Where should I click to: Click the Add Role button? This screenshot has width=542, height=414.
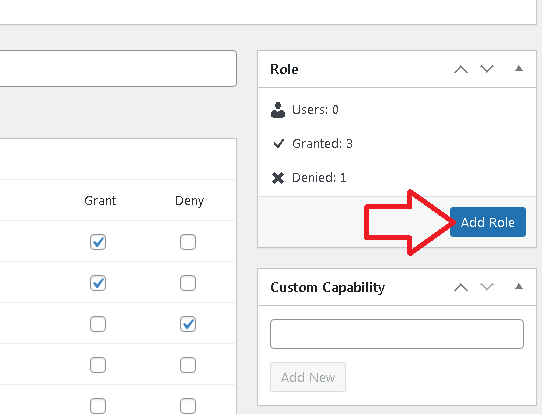pos(488,222)
